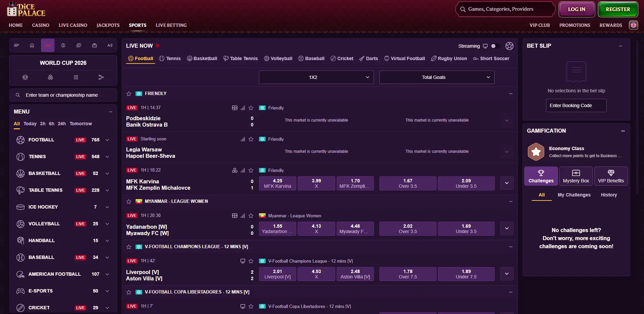Select the My Challenges tab

coord(574,195)
